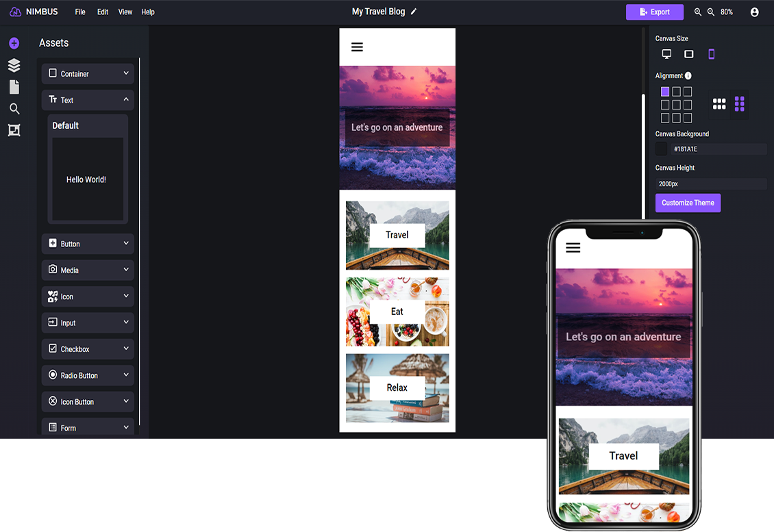Image resolution: width=774 pixels, height=532 pixels.
Task: Set alignment to top-center cell
Action: point(676,92)
